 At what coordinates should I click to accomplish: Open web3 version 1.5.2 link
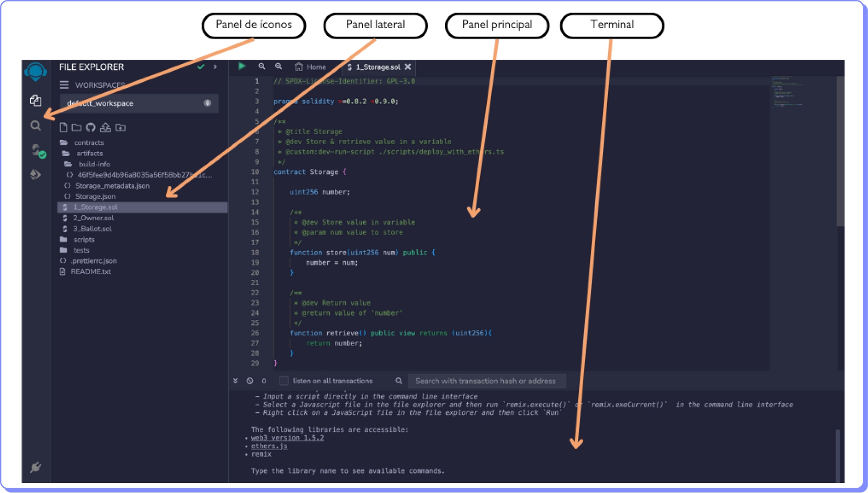[287, 438]
